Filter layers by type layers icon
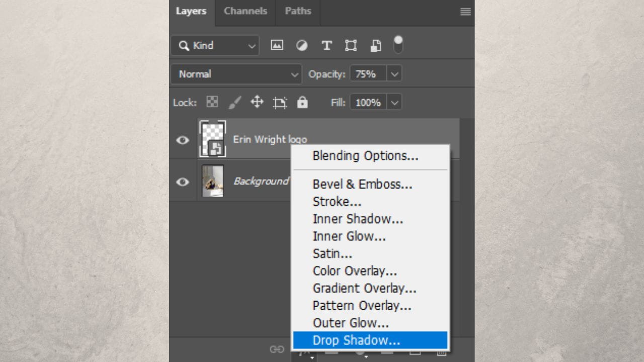 [327, 45]
